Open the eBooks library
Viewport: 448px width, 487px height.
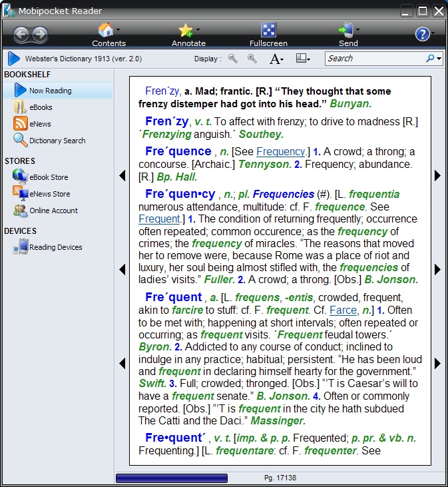(41, 107)
